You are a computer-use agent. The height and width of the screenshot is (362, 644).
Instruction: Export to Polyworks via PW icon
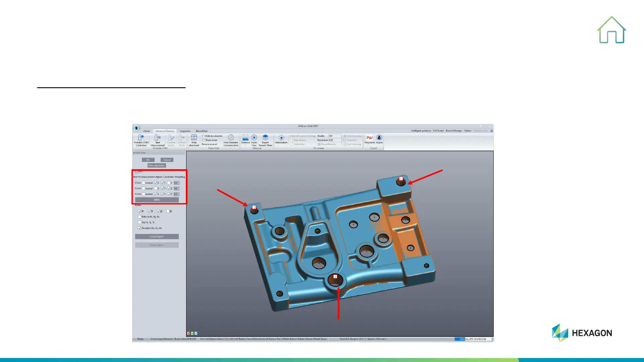click(x=370, y=138)
